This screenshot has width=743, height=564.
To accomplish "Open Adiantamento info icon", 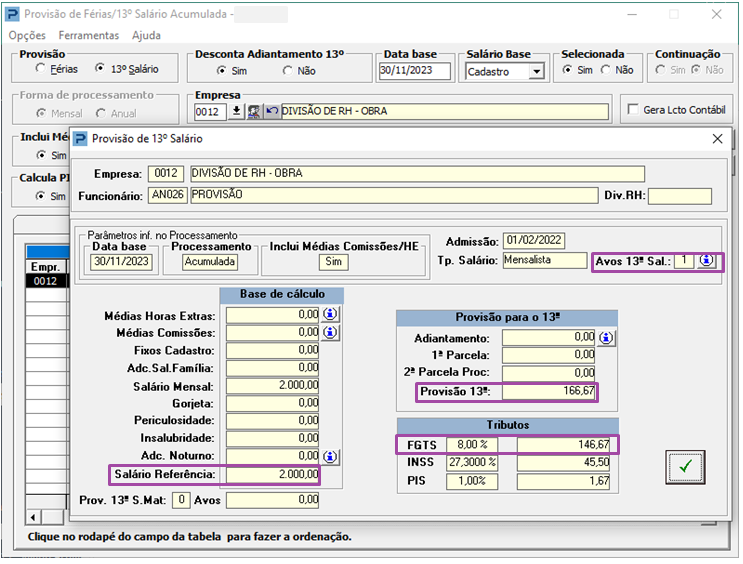I will coord(607,338).
